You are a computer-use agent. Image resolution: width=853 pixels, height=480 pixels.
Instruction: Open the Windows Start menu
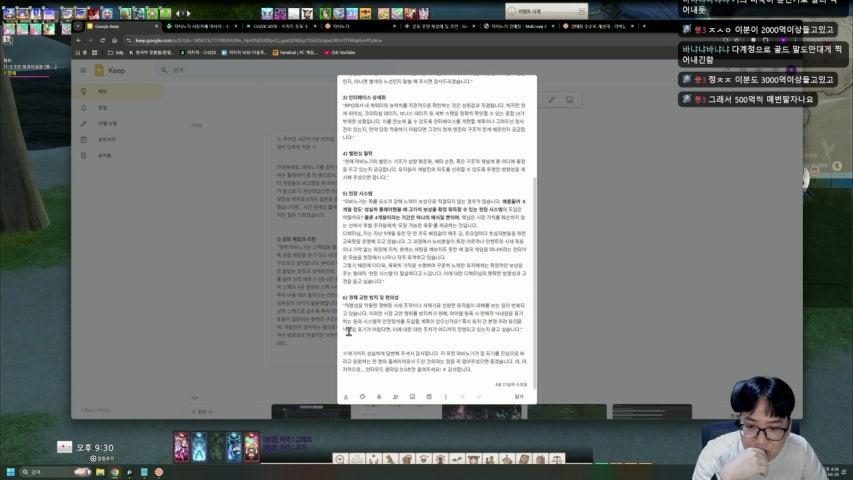click(x=10, y=471)
